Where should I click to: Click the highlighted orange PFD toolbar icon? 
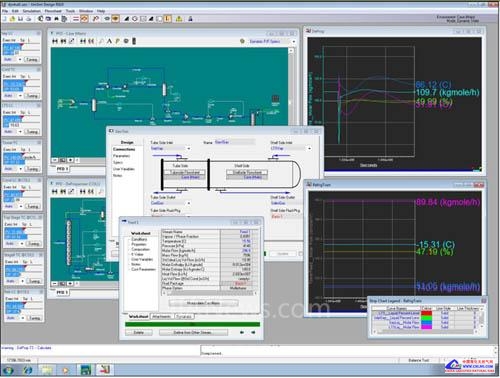coord(84,19)
